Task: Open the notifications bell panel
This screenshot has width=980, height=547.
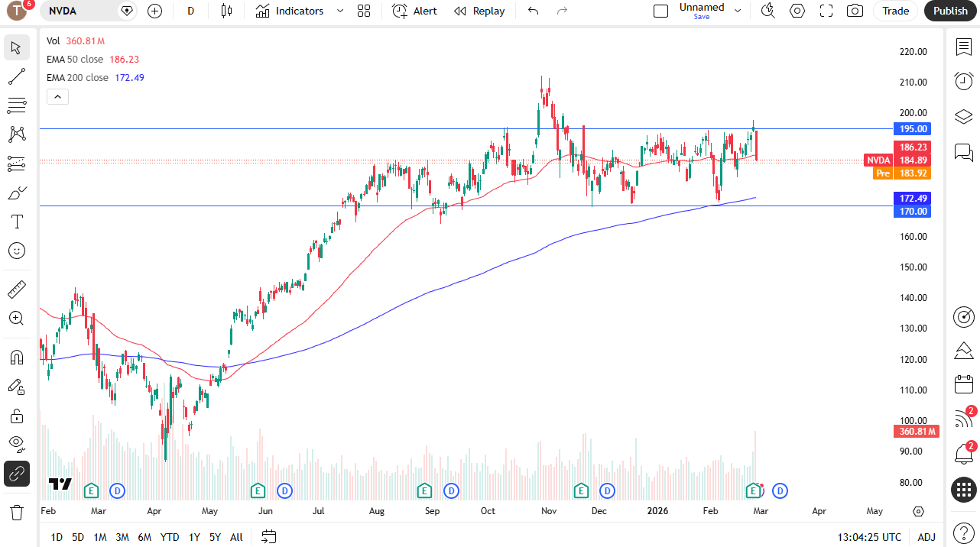Action: 963,454
